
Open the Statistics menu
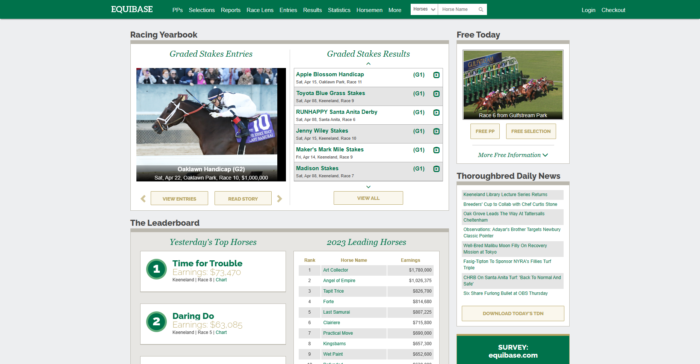coord(339,10)
